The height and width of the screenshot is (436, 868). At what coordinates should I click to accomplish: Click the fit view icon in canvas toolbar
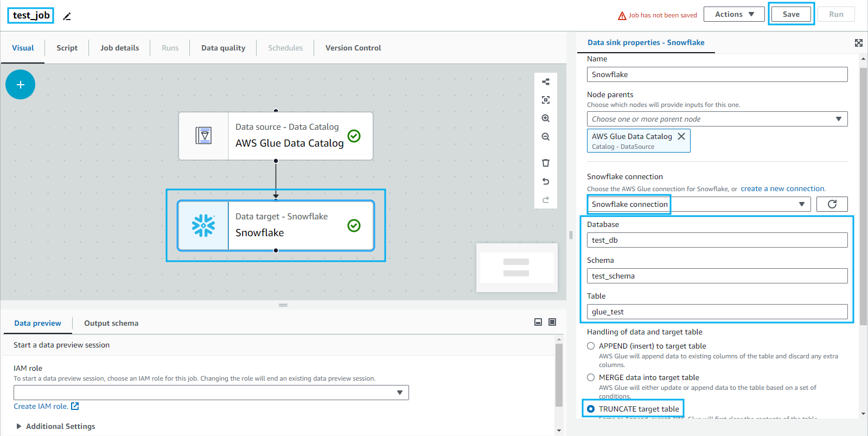[x=546, y=100]
